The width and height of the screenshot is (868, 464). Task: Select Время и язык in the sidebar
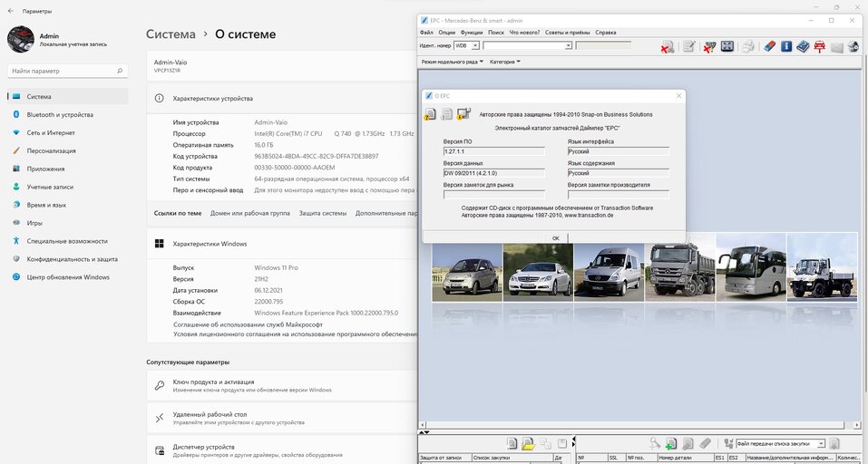click(x=67, y=205)
